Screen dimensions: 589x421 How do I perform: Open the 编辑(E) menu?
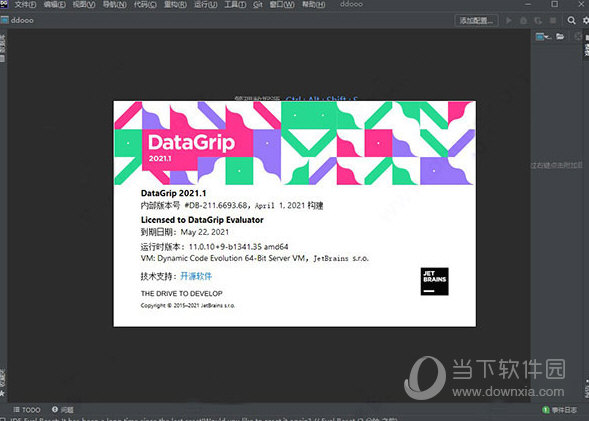tap(54, 5)
